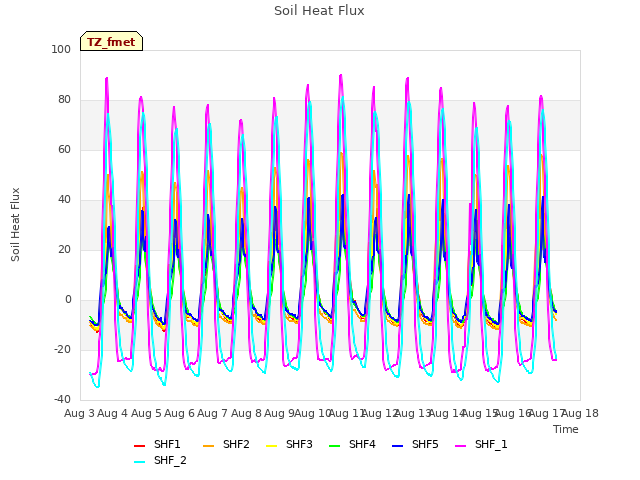Image resolution: width=640 pixels, height=480 pixels.
Task: Click the yellow SHF3 legend color marker
Action: pos(271,446)
